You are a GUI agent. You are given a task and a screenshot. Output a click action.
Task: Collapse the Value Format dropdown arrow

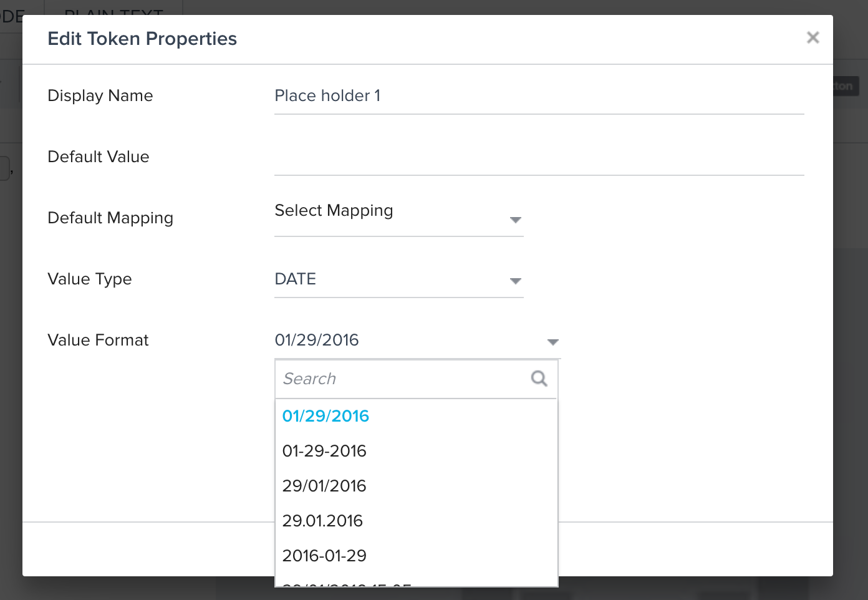552,342
